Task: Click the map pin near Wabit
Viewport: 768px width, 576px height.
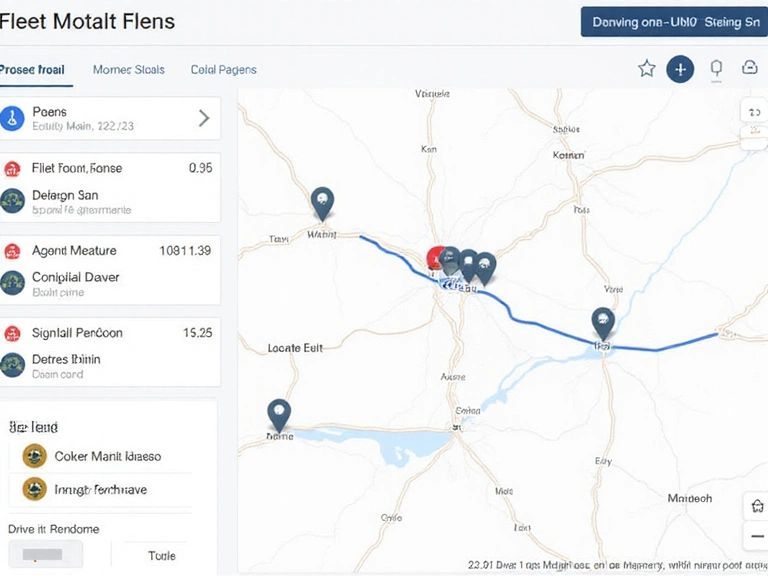Action: click(322, 202)
